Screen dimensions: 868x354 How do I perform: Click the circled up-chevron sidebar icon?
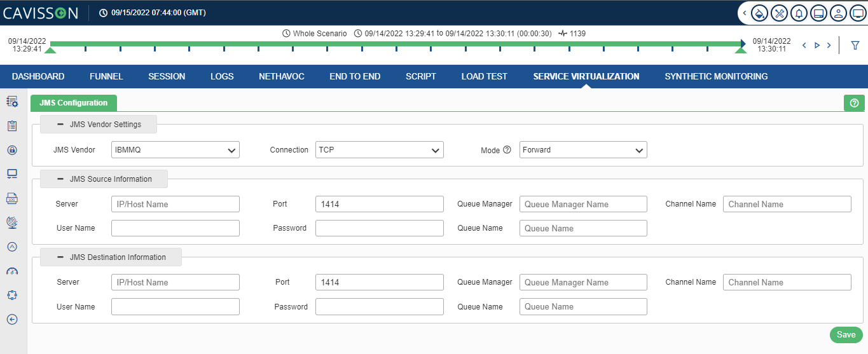(12, 247)
